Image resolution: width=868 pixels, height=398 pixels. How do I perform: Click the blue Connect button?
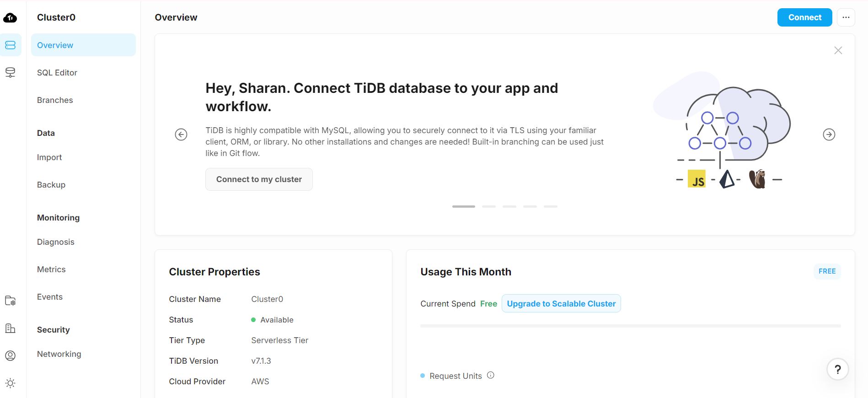tap(804, 17)
